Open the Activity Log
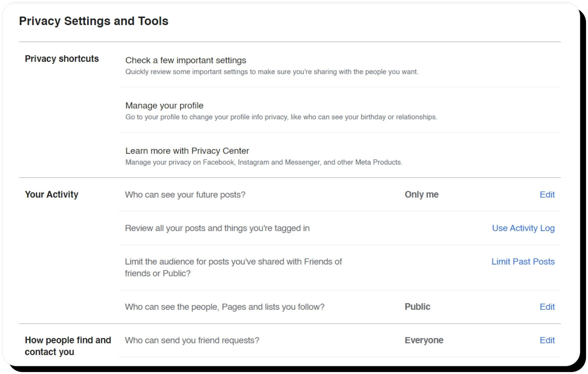 click(523, 228)
